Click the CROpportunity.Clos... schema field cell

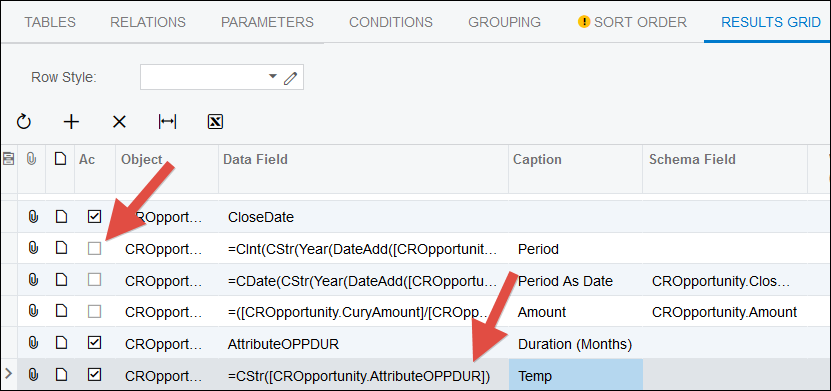725,280
